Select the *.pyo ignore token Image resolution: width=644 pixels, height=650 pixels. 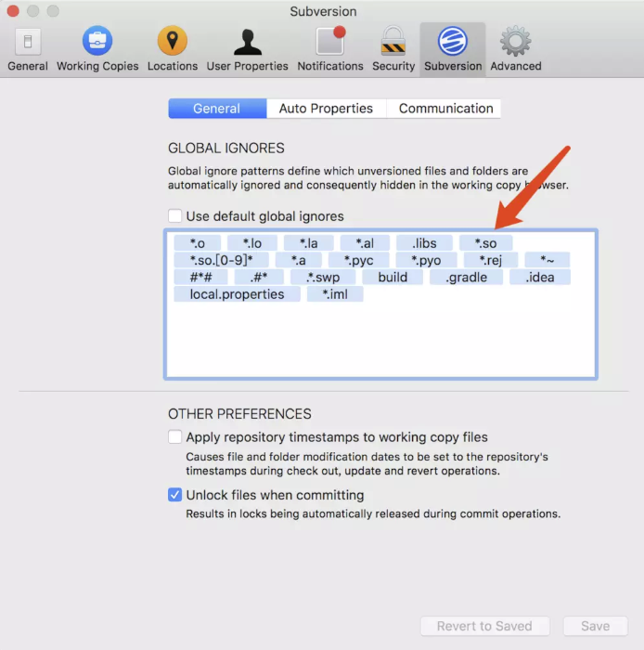pyautogui.click(x=426, y=260)
